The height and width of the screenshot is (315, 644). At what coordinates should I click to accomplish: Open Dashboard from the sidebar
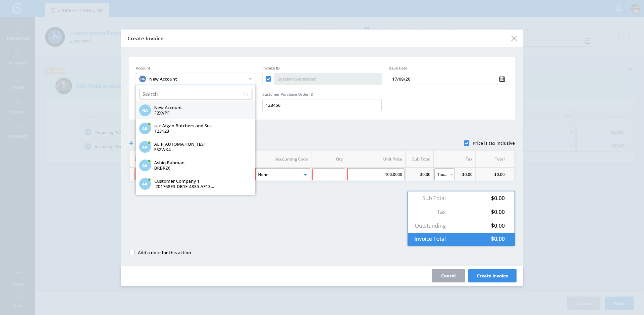pos(18,33)
